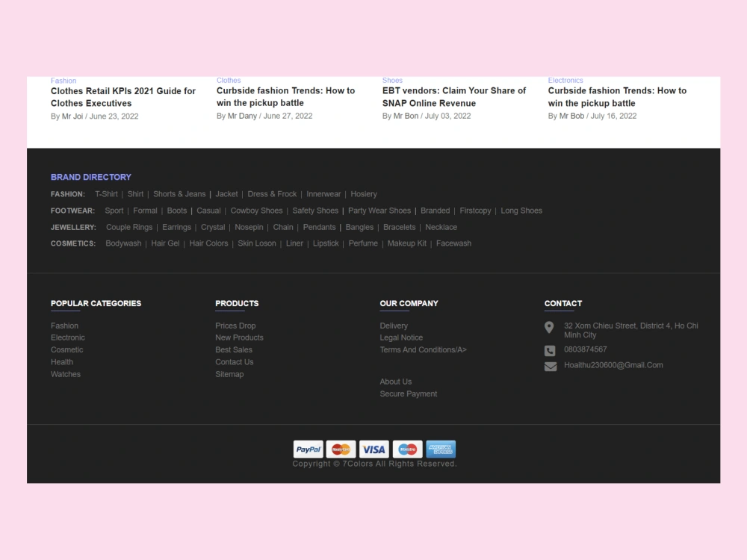The image size is (747, 560).
Task: Open Prices Drop products link
Action: point(235,326)
